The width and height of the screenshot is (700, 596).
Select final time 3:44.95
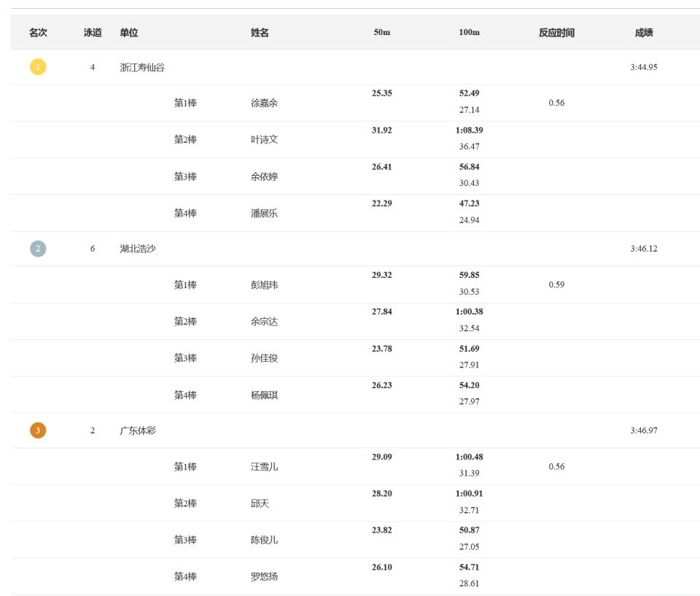(x=644, y=67)
